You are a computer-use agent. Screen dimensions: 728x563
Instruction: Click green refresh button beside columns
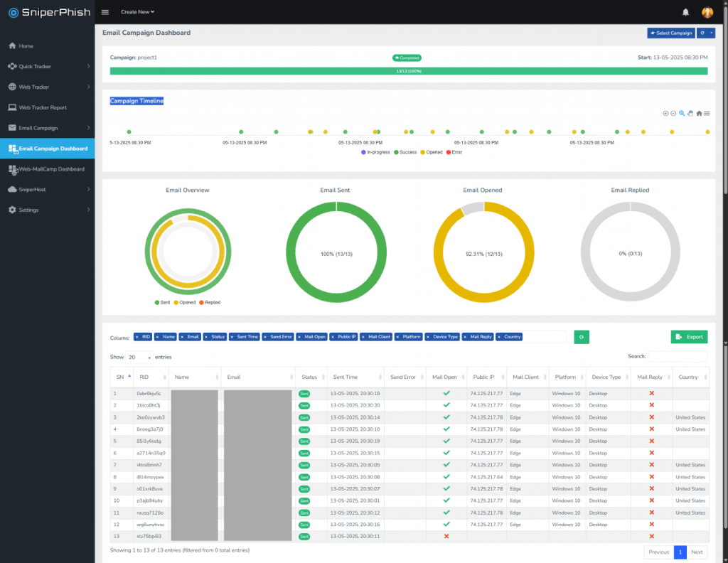pyautogui.click(x=582, y=337)
